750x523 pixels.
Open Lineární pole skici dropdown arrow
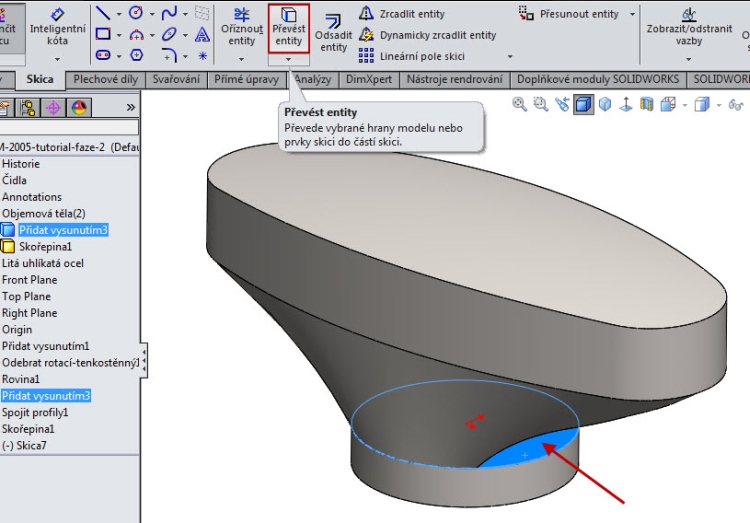(x=510, y=56)
